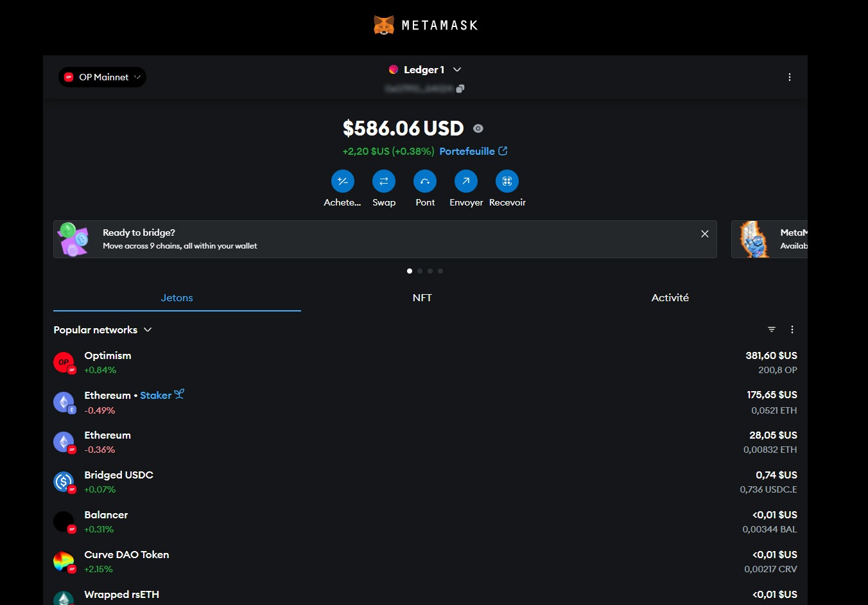868x605 pixels.
Task: Select the fourth carousel dot
Action: (x=440, y=271)
